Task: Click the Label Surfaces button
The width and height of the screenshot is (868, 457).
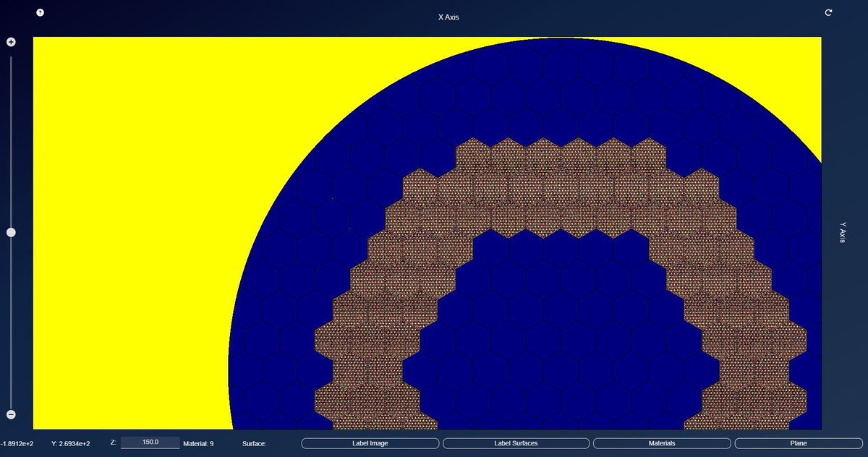Action: point(515,443)
